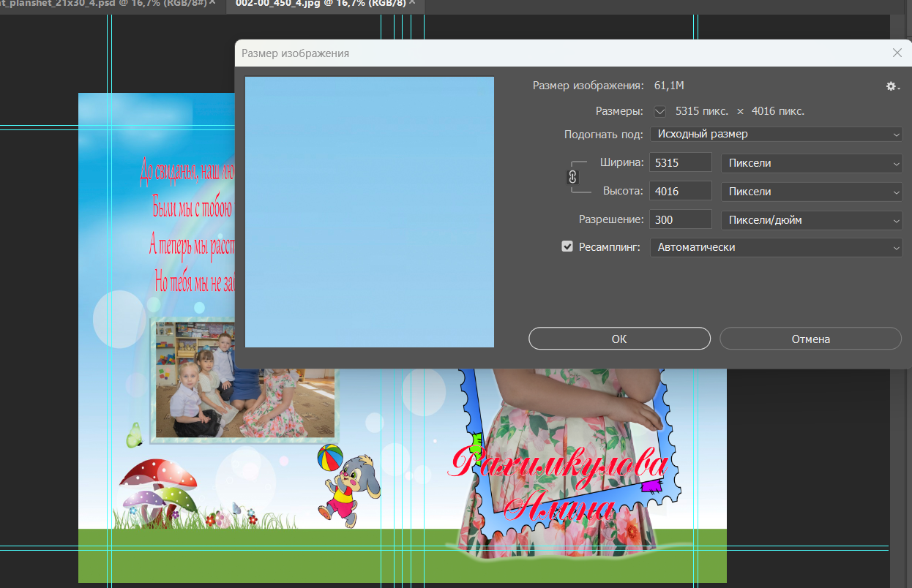912x588 pixels.
Task: Close the Размер изображения dialog
Action: tap(897, 53)
